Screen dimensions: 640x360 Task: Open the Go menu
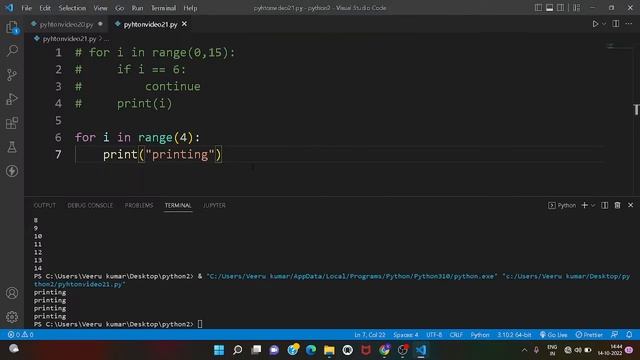(x=119, y=8)
